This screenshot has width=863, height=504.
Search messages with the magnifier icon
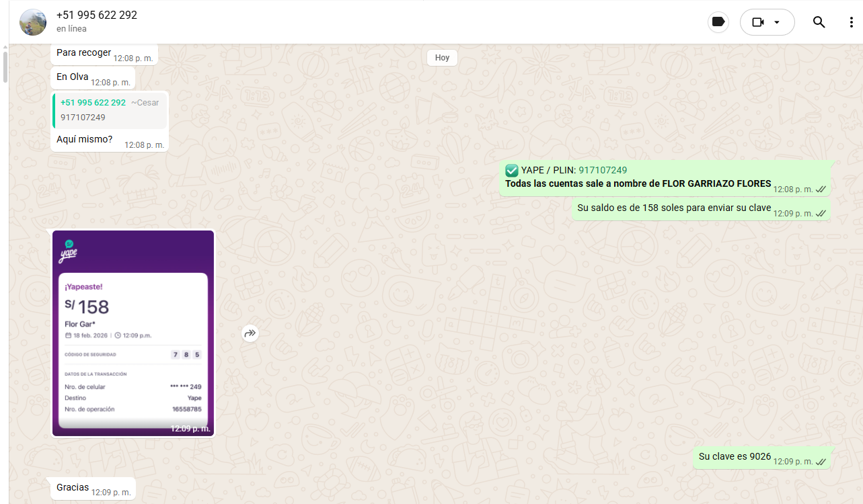click(819, 22)
